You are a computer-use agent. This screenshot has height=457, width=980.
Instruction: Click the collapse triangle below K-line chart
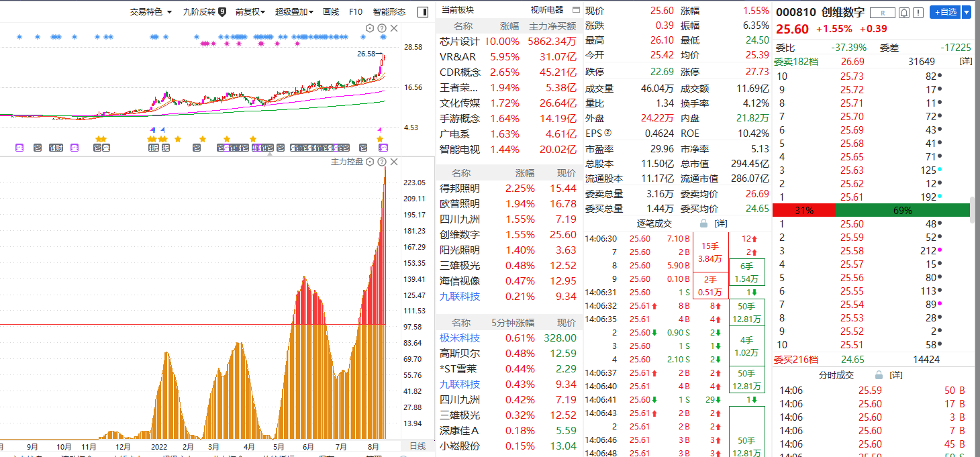[x=270, y=154]
